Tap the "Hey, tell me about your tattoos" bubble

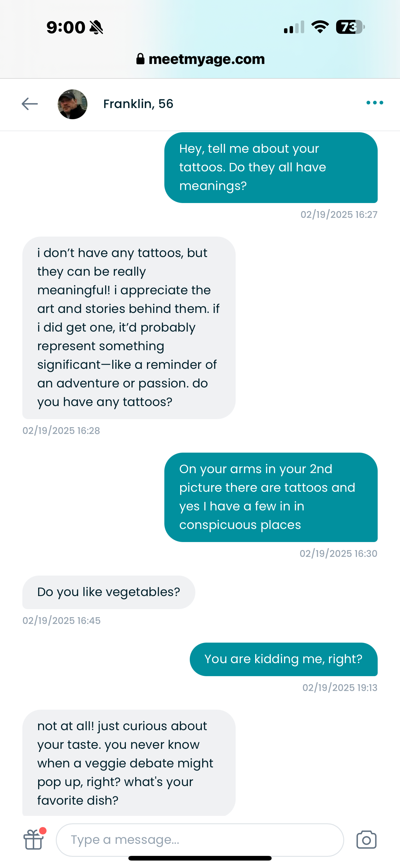(x=271, y=167)
